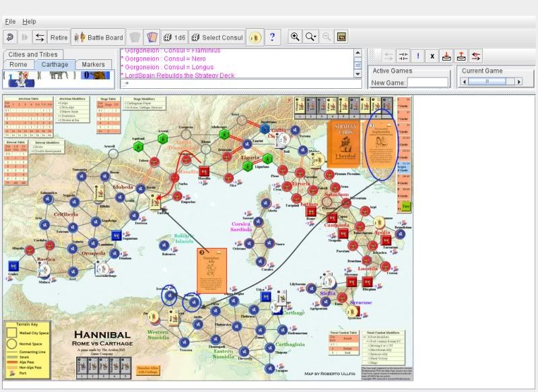Click Current Game scrollbar right arrow

(x=518, y=81)
